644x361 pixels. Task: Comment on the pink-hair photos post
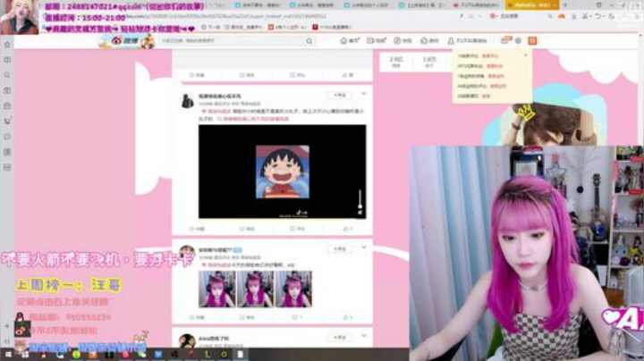tap(297, 317)
